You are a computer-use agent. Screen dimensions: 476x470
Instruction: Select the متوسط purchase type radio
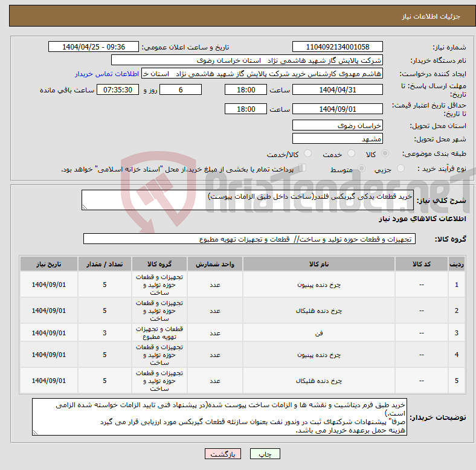point(362,169)
